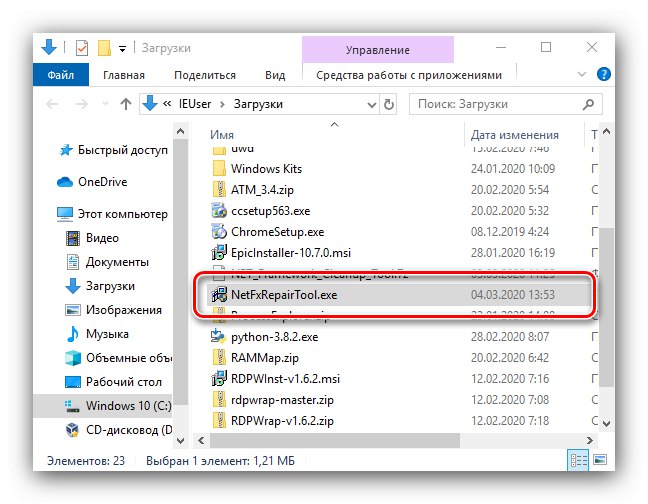Viewport: 648px width, 504px height.
Task: Select OneDrive in the navigation pane
Action: [92, 182]
